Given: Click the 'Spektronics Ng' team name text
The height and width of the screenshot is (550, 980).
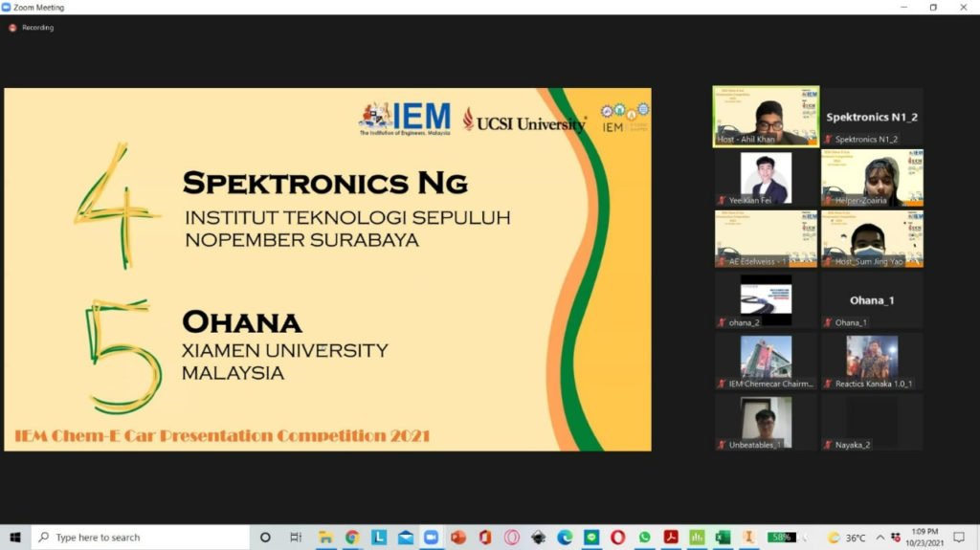Looking at the screenshot, I should coord(325,183).
